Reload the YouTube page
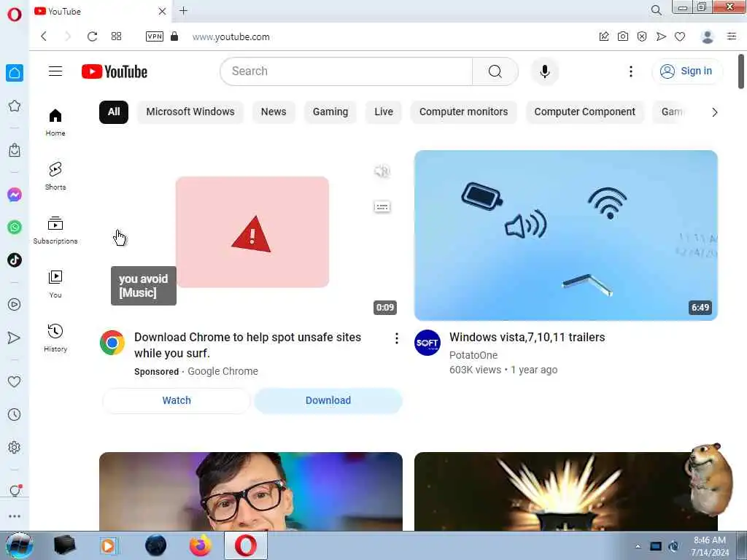This screenshot has height=560, width=747. (x=92, y=36)
